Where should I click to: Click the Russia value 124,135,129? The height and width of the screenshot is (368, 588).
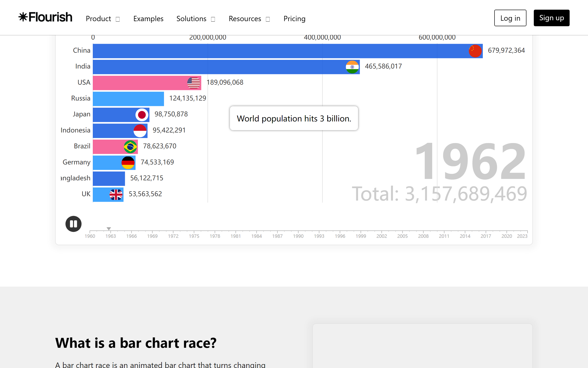pyautogui.click(x=188, y=98)
